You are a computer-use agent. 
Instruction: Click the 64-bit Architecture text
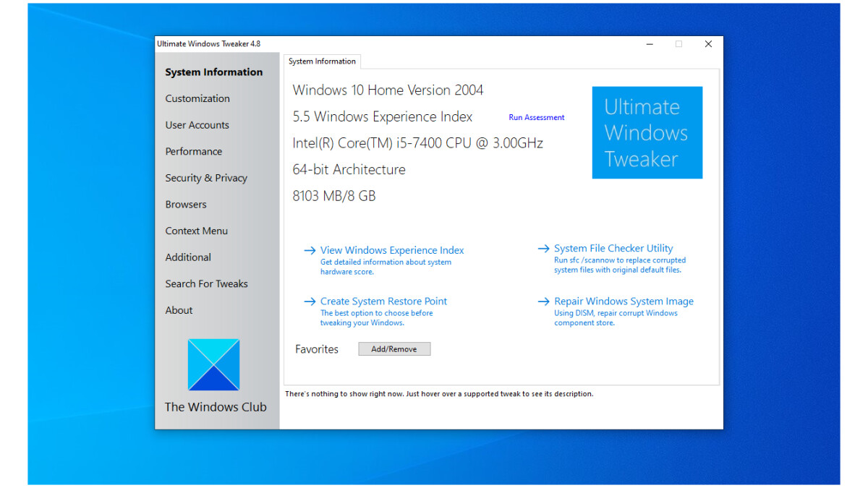coord(349,170)
